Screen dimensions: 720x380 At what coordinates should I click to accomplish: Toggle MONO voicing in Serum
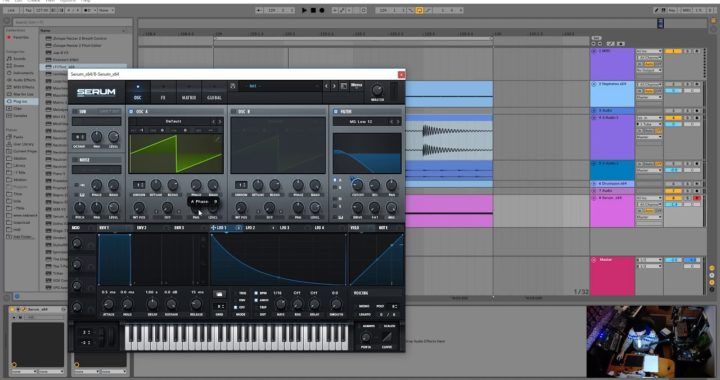pos(364,306)
